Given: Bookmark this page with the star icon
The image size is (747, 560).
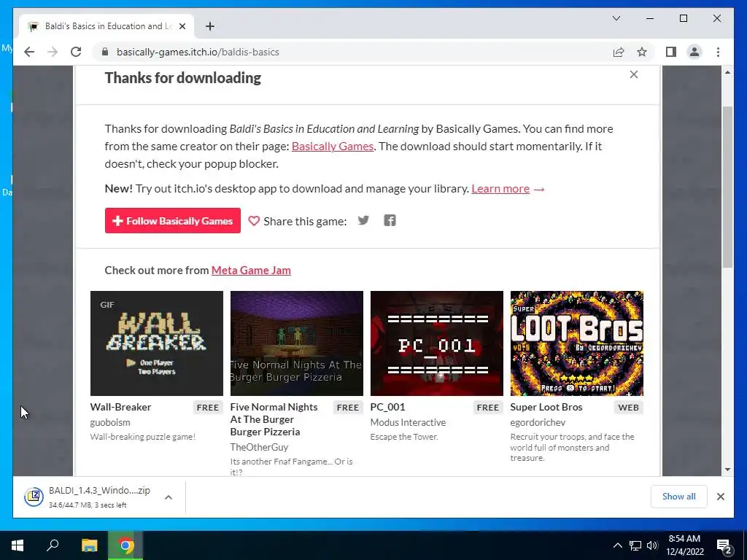Looking at the screenshot, I should tap(642, 52).
